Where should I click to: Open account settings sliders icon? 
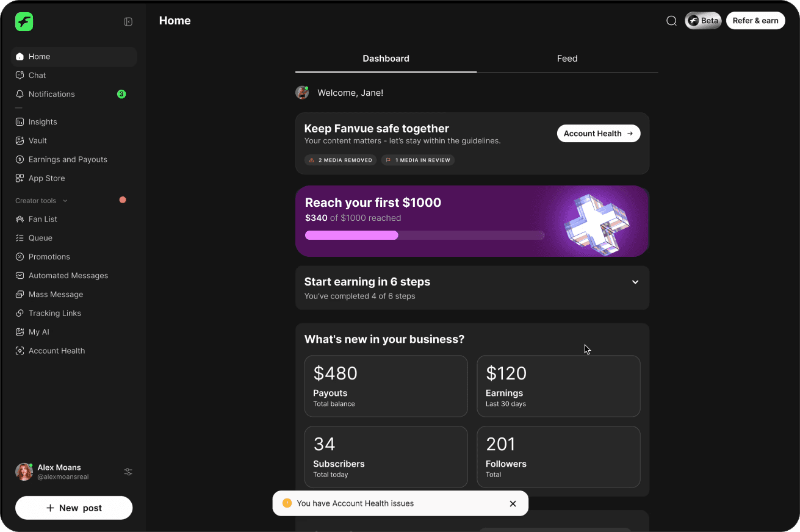pos(128,472)
